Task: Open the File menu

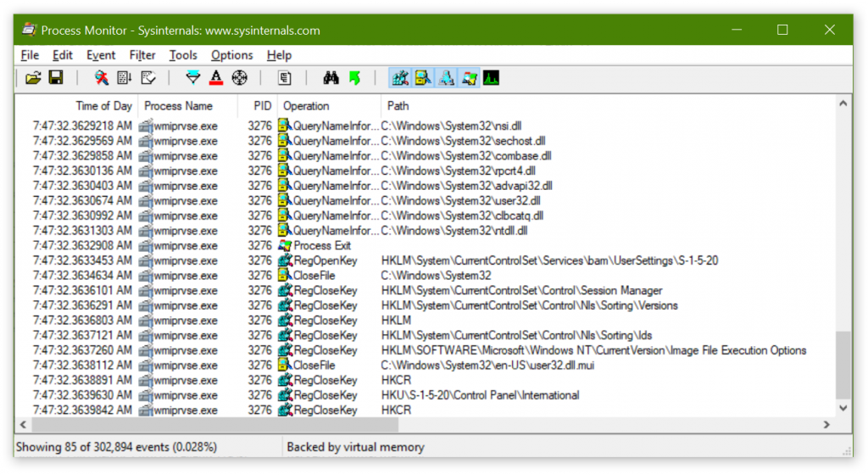Action: pos(30,55)
